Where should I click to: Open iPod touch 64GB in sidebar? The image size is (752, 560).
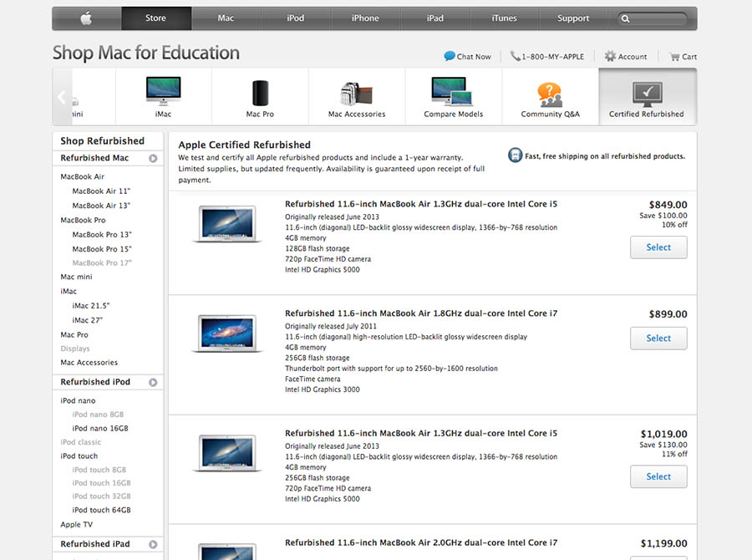pyautogui.click(x=101, y=510)
